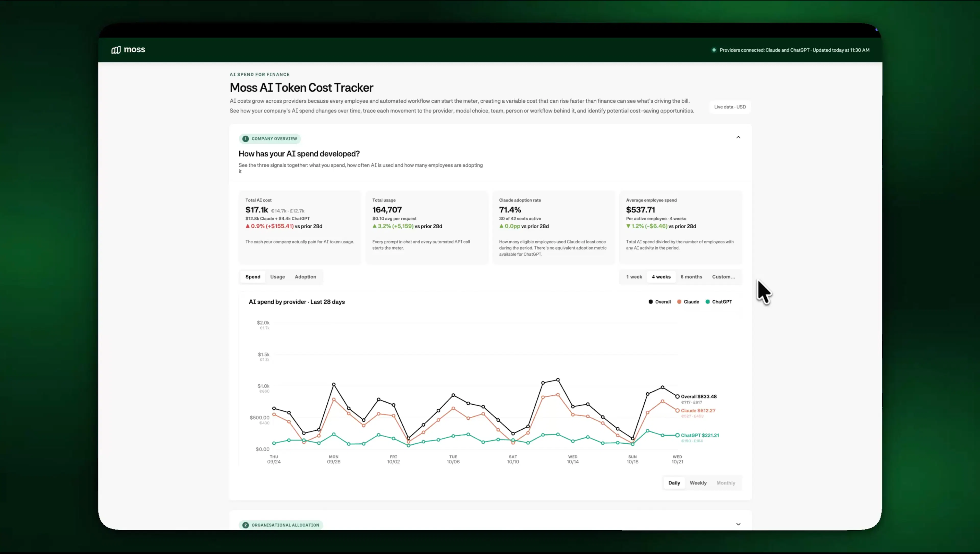This screenshot has width=980, height=554.
Task: Click the WED 10/14 axis label
Action: point(572,459)
